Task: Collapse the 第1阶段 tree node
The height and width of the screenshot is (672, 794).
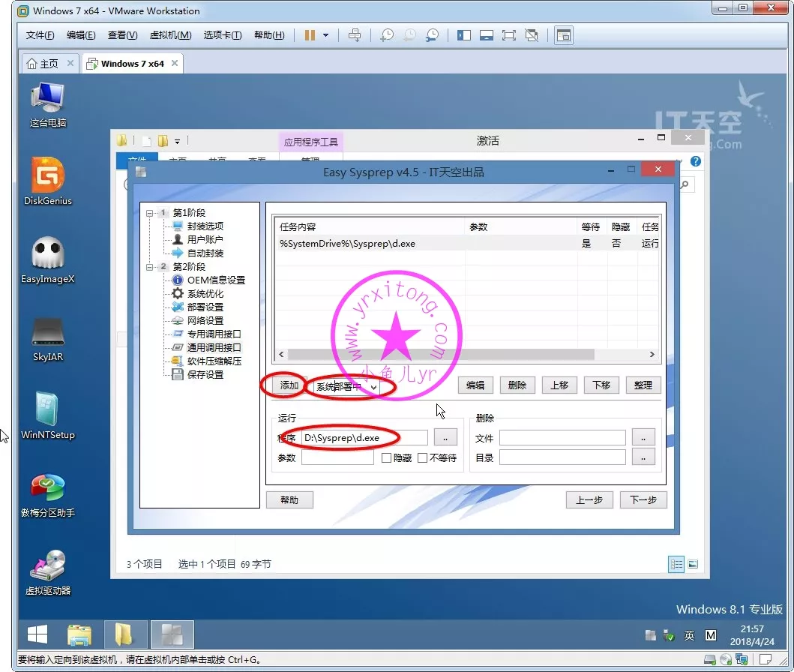Action: click(x=150, y=213)
